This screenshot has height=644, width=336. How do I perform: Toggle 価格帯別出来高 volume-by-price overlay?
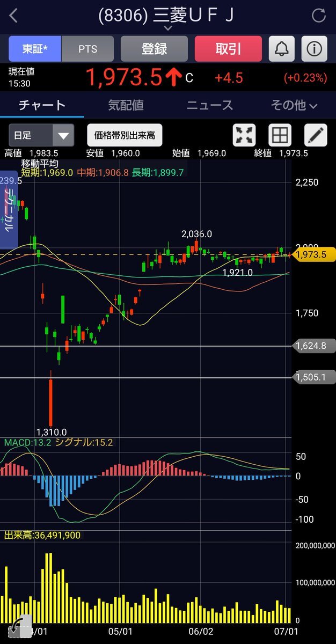pos(125,135)
